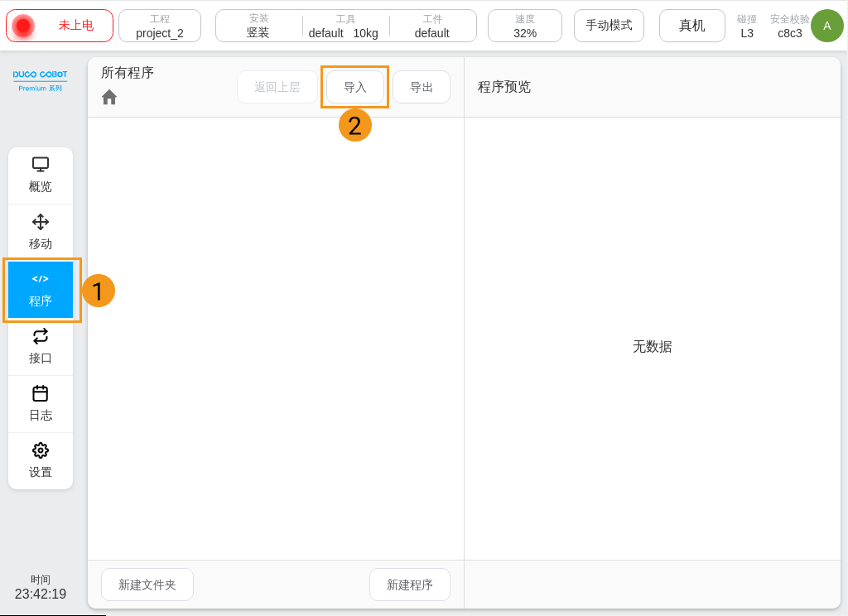Switch the real machine mode button
Viewport: 848px width, 616px height.
pyautogui.click(x=691, y=26)
